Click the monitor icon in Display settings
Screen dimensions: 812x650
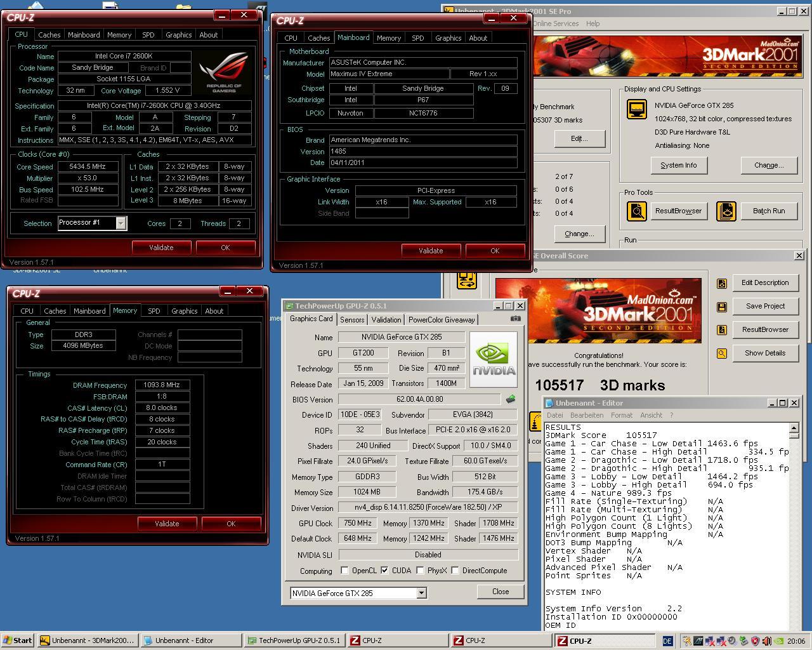637,109
